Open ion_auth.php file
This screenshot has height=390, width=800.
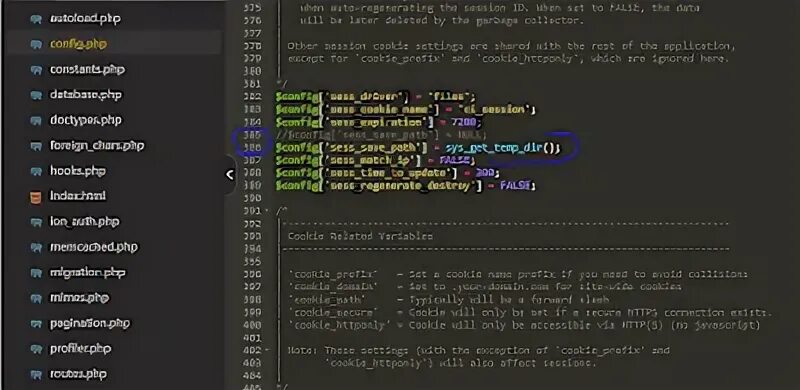point(84,222)
